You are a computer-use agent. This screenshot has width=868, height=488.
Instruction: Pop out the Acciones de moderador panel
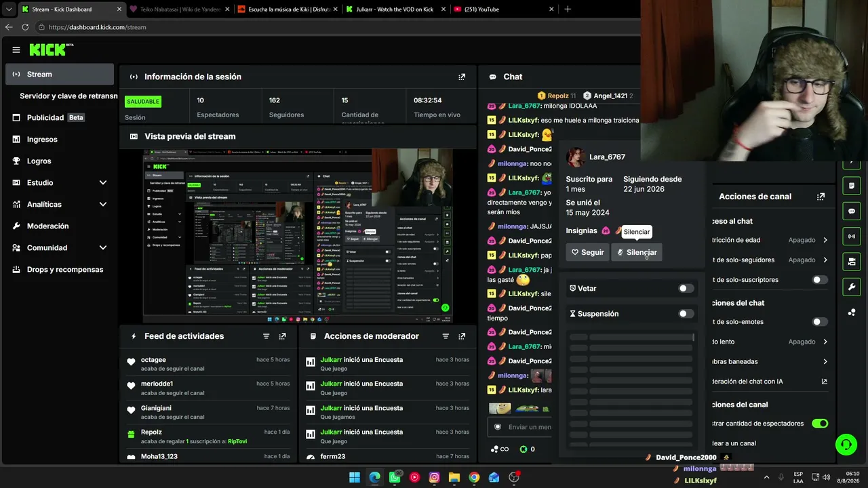coord(462,336)
